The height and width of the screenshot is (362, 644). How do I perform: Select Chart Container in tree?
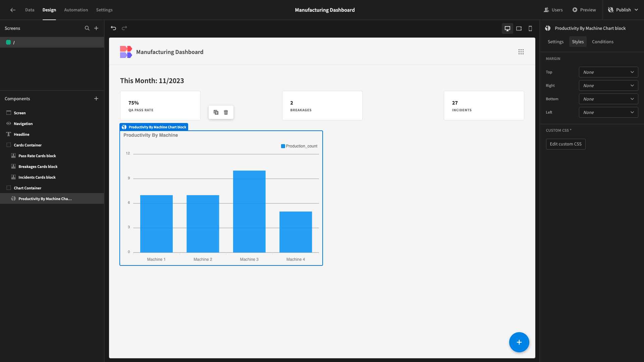(52, 188)
